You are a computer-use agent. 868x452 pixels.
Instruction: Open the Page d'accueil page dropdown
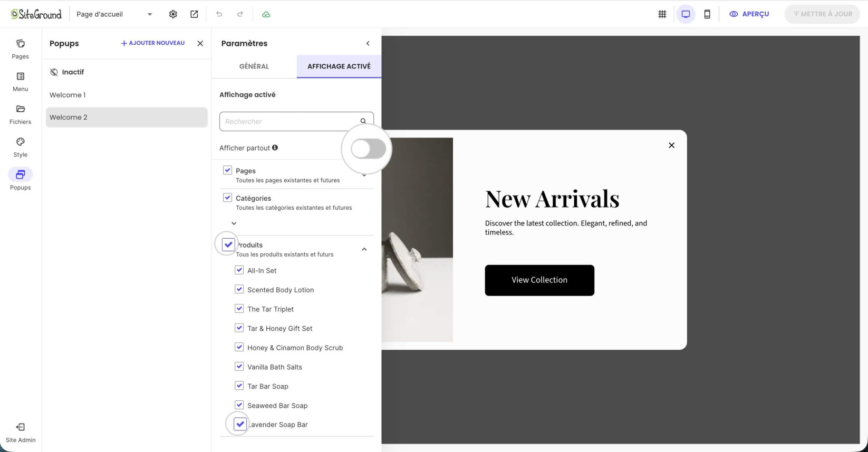(x=114, y=14)
